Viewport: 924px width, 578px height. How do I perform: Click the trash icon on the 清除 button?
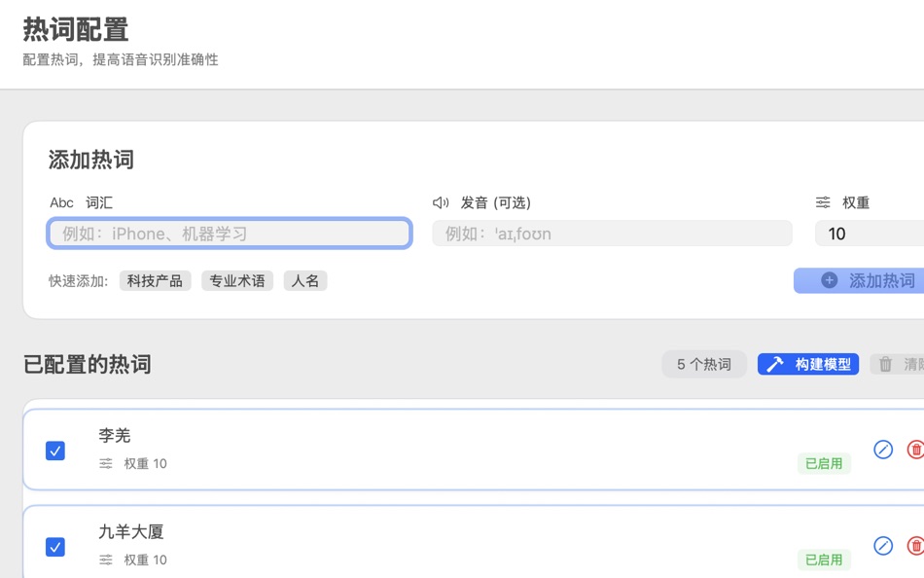click(886, 364)
